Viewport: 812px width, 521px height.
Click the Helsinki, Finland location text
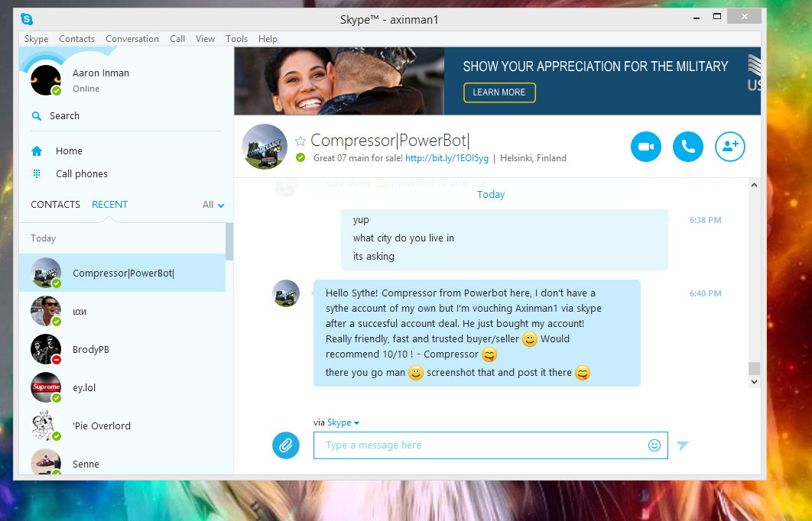point(533,158)
